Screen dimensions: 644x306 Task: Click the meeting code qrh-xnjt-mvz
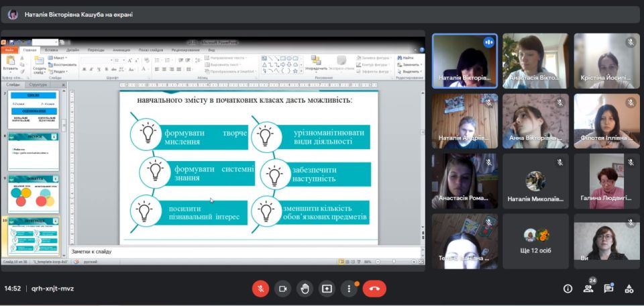tap(52, 289)
